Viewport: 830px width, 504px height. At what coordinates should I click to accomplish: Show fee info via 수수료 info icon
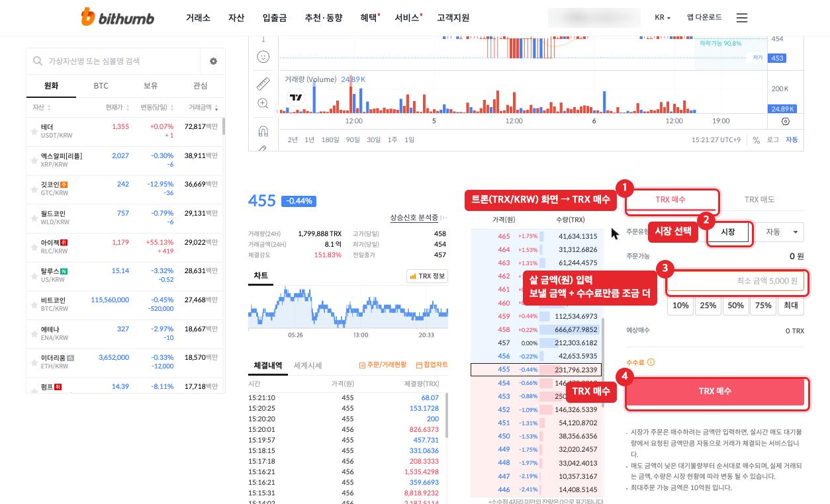(651, 362)
